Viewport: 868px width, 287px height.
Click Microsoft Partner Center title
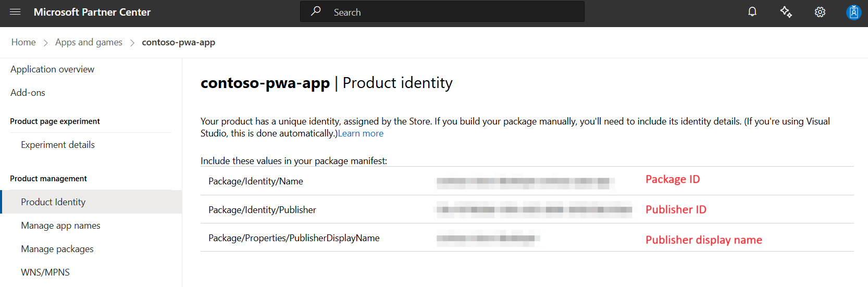click(92, 12)
